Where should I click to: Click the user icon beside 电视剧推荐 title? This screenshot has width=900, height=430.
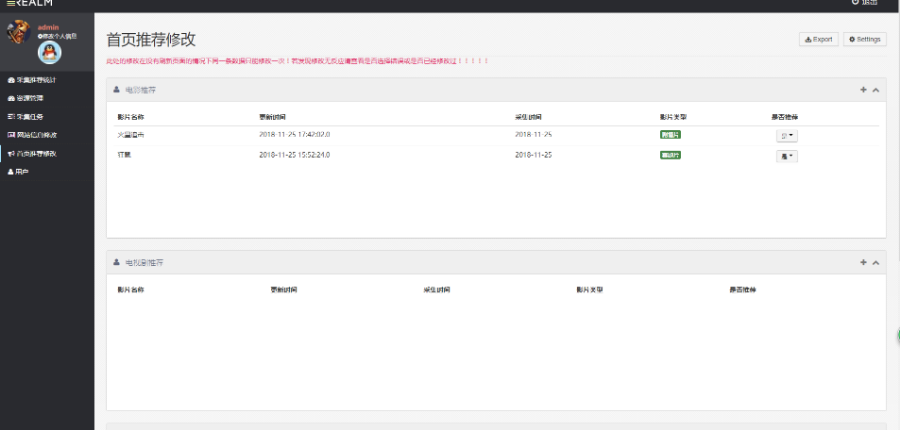[x=117, y=262]
